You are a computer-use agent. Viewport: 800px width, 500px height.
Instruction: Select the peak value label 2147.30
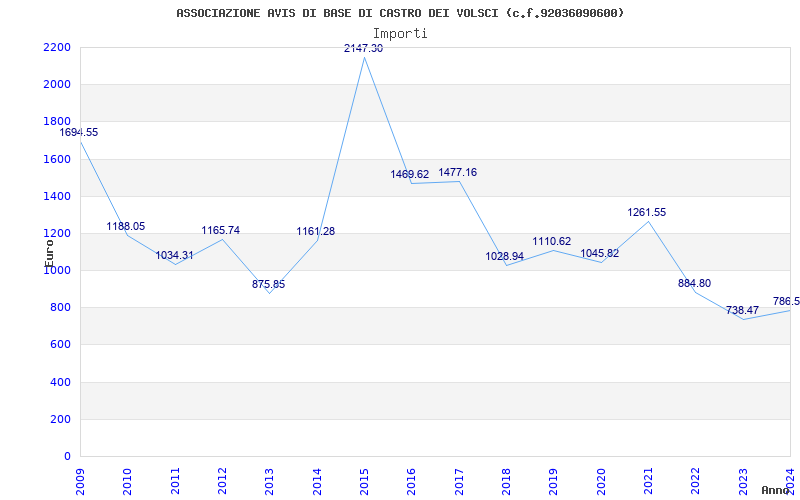363,48
